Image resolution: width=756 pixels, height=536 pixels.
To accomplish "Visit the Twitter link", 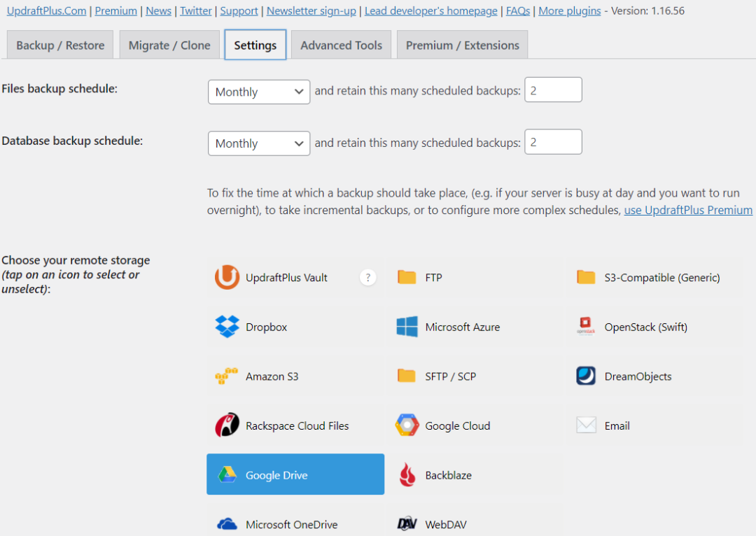I will point(196,10).
